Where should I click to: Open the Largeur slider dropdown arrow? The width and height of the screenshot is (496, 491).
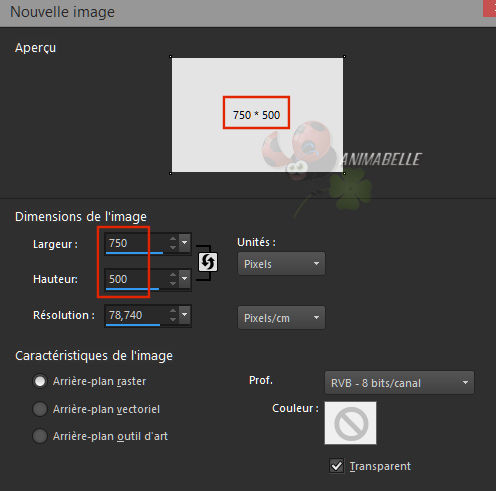tap(184, 243)
